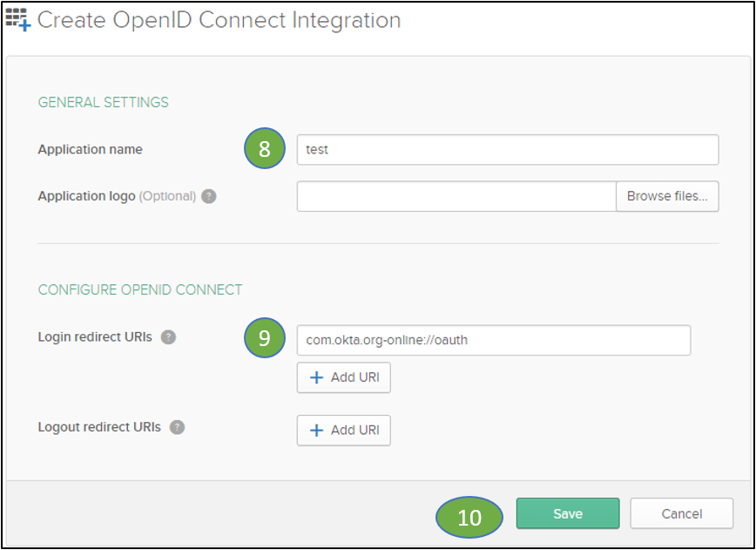Select the Login redirect URI text box
756x550 pixels.
pyautogui.click(x=494, y=340)
